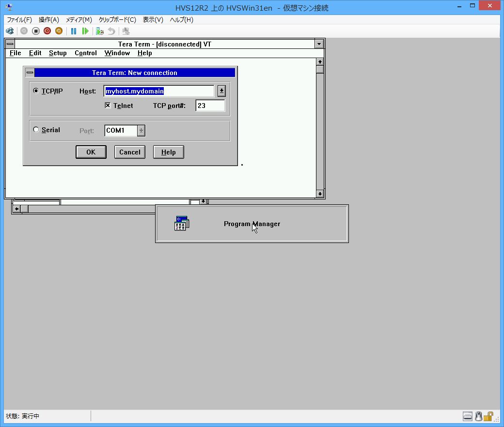504x427 pixels.
Task: Open Tera Term window control menu box
Action: tap(10, 44)
